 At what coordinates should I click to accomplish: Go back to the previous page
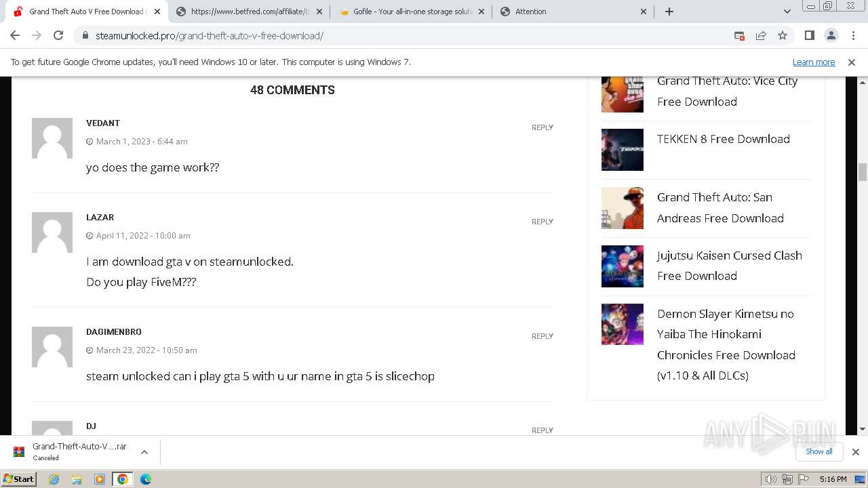pos(15,35)
